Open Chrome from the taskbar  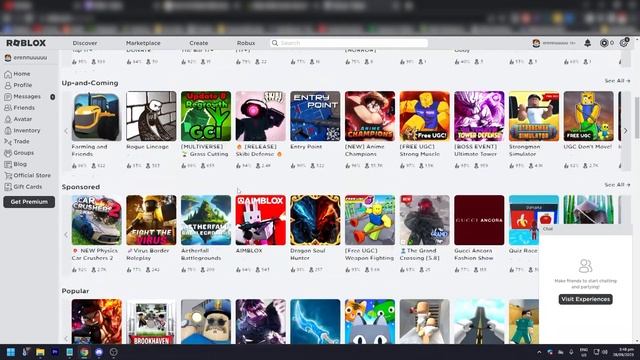pos(84,352)
